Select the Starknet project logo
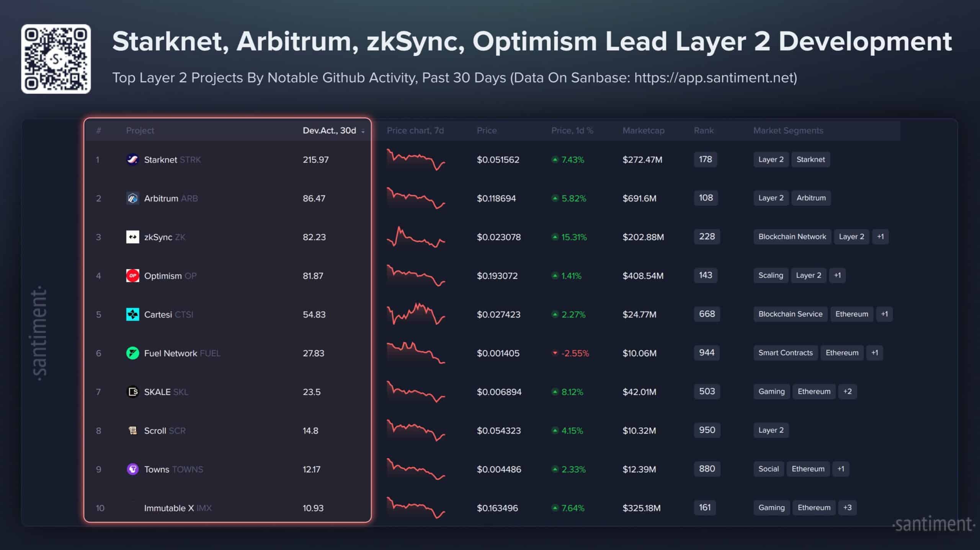This screenshot has width=980, height=550. (133, 159)
